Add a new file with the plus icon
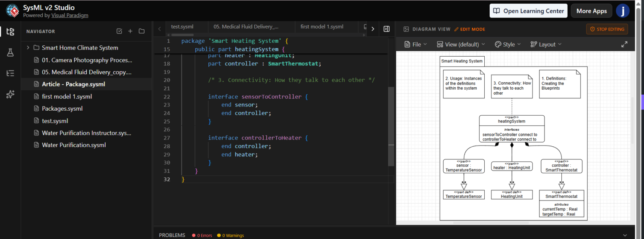This screenshot has width=644, height=239. pyautogui.click(x=130, y=31)
